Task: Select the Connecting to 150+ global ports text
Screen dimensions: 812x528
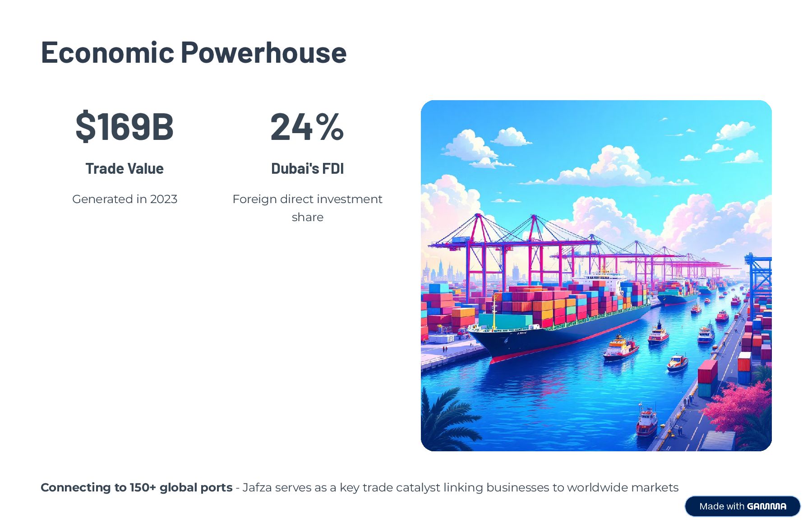Action: [x=137, y=488]
